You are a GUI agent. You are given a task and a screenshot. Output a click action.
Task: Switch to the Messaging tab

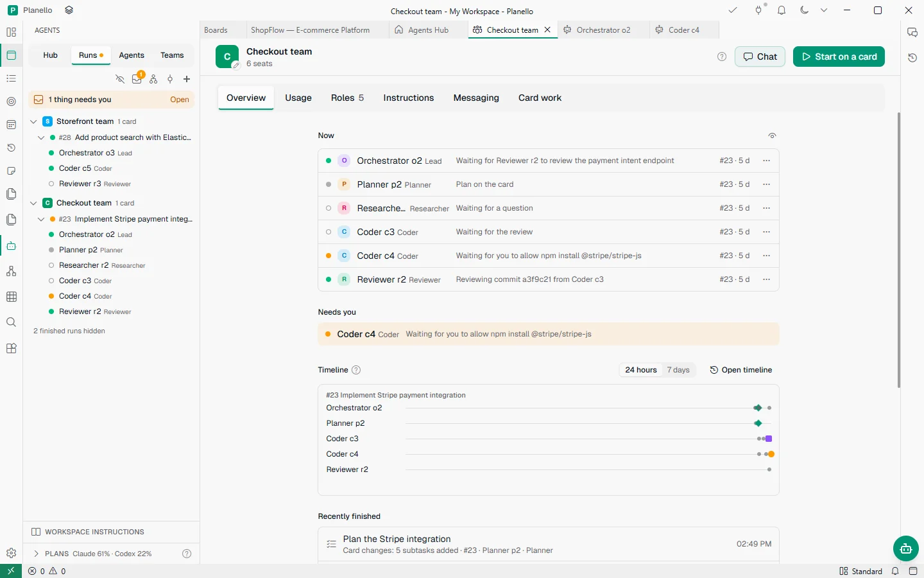476,98
